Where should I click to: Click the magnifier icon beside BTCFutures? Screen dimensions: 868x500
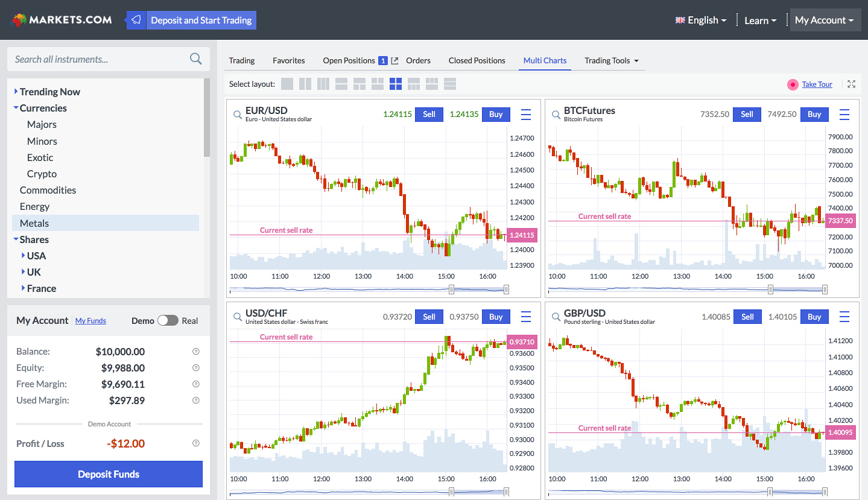(x=556, y=114)
